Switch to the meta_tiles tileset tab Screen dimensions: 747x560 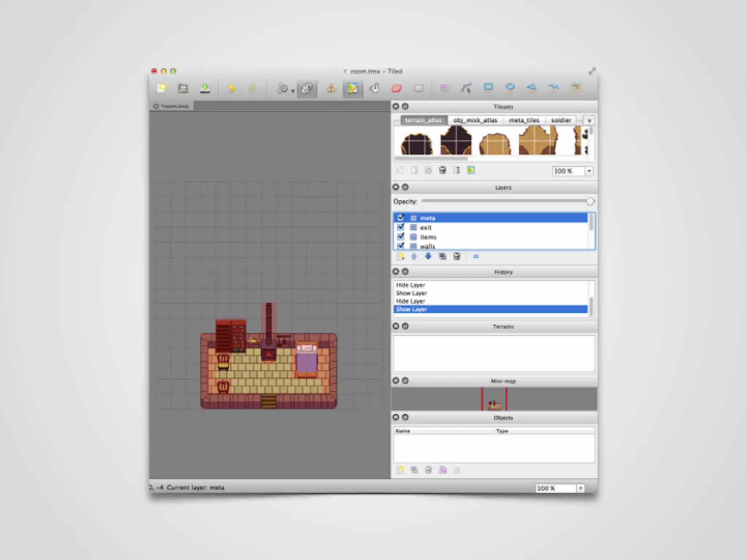click(524, 120)
